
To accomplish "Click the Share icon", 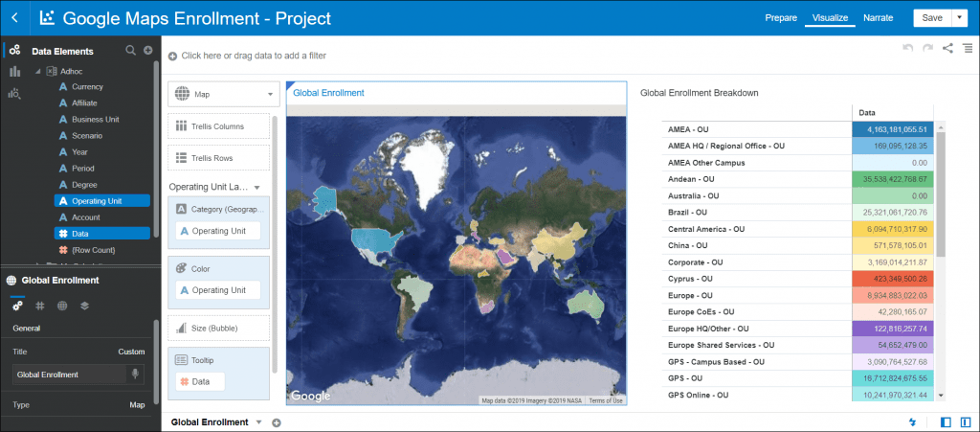I will point(947,48).
